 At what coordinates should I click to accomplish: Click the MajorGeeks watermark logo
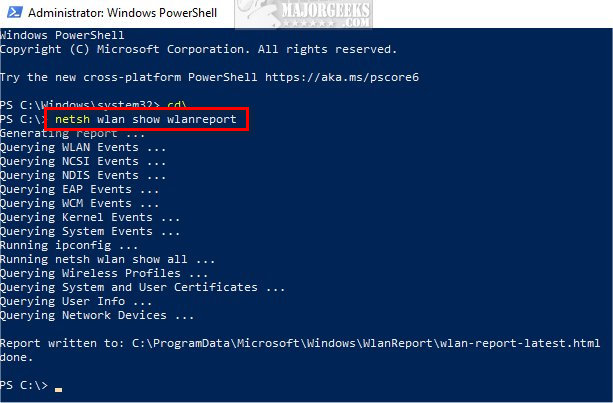point(303,14)
